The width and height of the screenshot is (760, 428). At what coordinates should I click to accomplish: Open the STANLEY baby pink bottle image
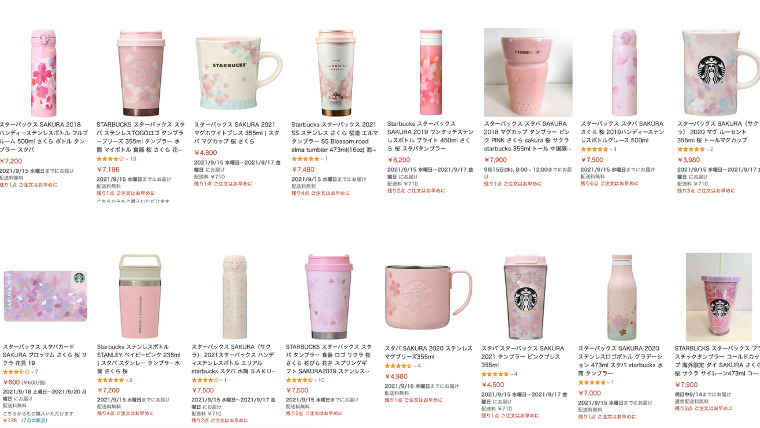(x=140, y=296)
